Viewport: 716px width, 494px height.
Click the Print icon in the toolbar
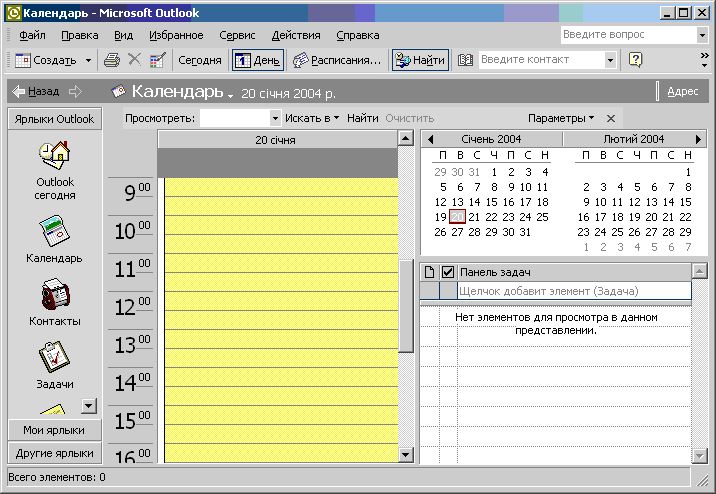point(111,60)
